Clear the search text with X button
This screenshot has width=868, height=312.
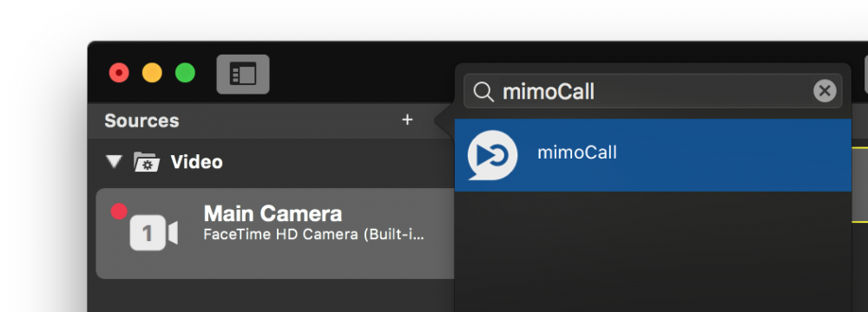[825, 91]
